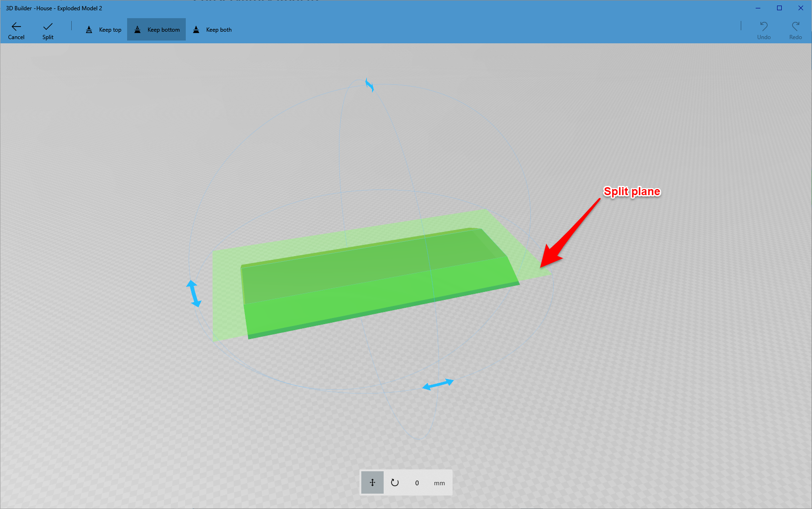This screenshot has width=812, height=509.
Task: Select the Keep both option
Action: 212,30
